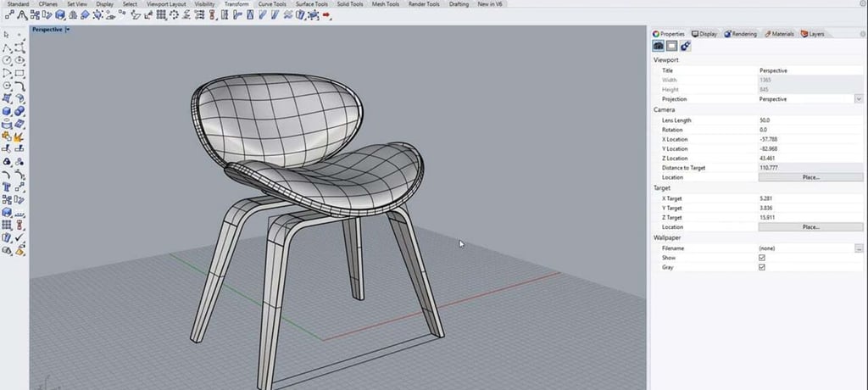The height and width of the screenshot is (390, 868).
Task: Select the Ellipse tool in left sidebar
Action: click(19, 60)
